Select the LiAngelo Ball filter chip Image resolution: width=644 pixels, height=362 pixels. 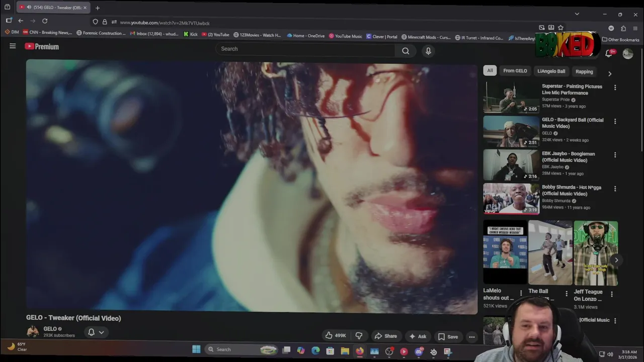pos(551,71)
